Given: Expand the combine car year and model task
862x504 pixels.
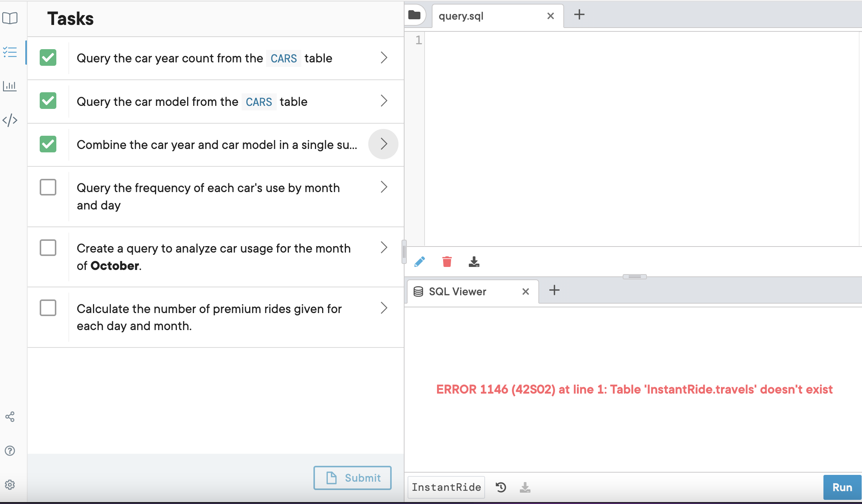Looking at the screenshot, I should (384, 144).
